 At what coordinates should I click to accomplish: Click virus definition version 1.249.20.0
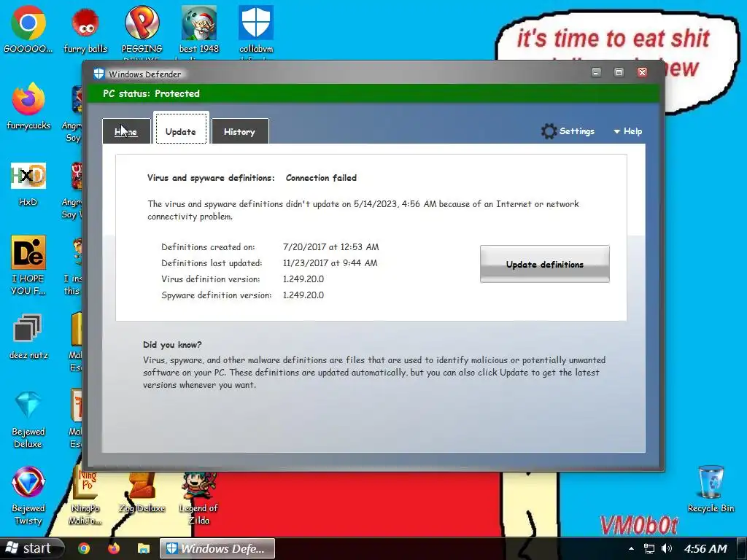pos(303,279)
